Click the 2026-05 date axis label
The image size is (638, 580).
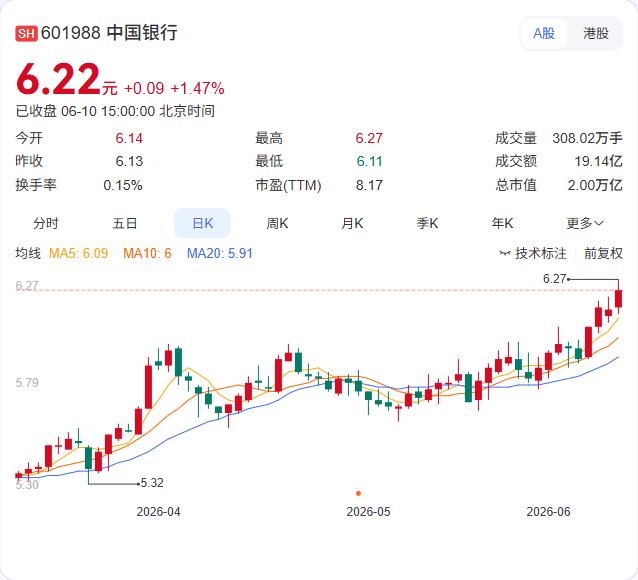368,512
